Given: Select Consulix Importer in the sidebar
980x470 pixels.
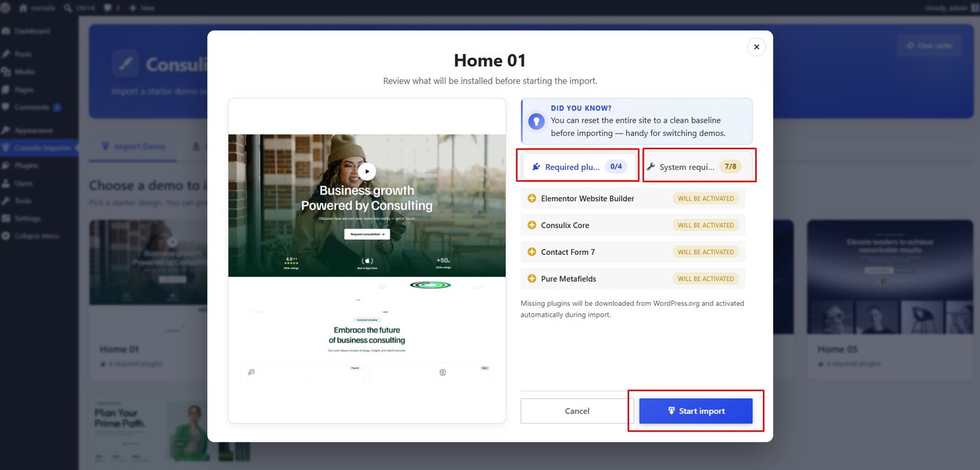Looking at the screenshot, I should (x=39, y=148).
